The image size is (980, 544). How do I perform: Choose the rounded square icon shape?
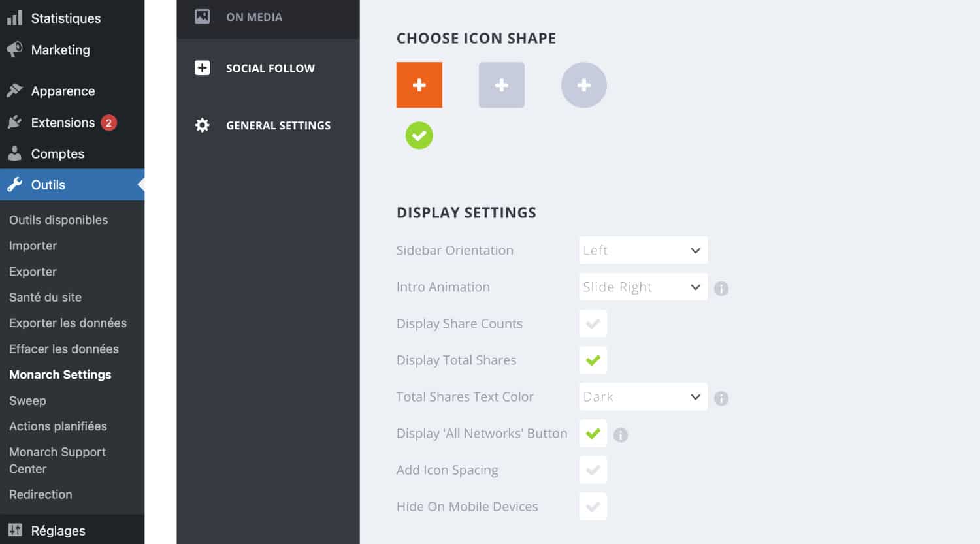[x=502, y=85]
